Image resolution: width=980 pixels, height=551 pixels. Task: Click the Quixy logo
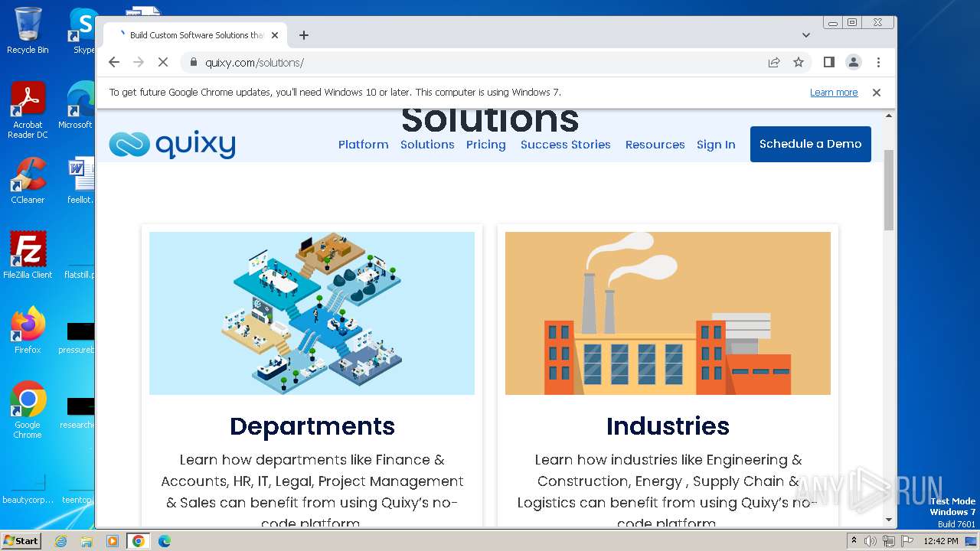[x=172, y=145]
